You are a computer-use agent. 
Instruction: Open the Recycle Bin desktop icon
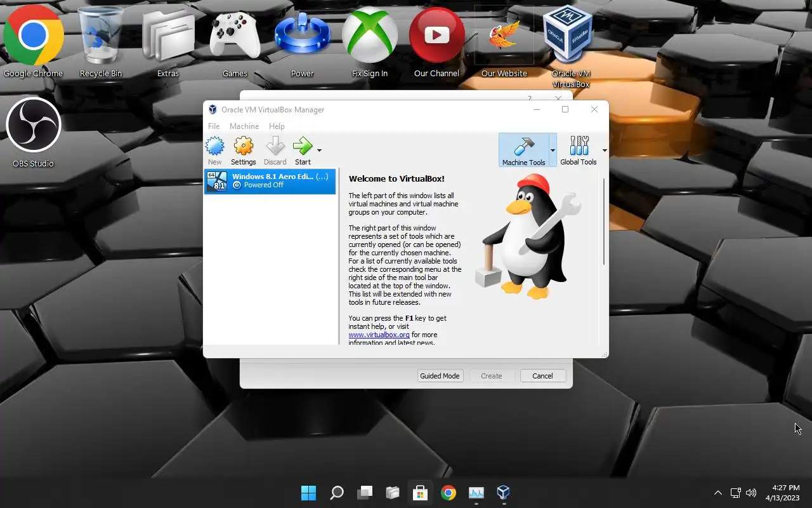(x=101, y=42)
